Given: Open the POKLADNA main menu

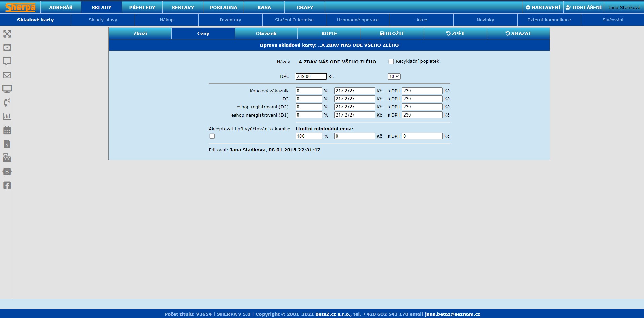Looking at the screenshot, I should coord(224,7).
